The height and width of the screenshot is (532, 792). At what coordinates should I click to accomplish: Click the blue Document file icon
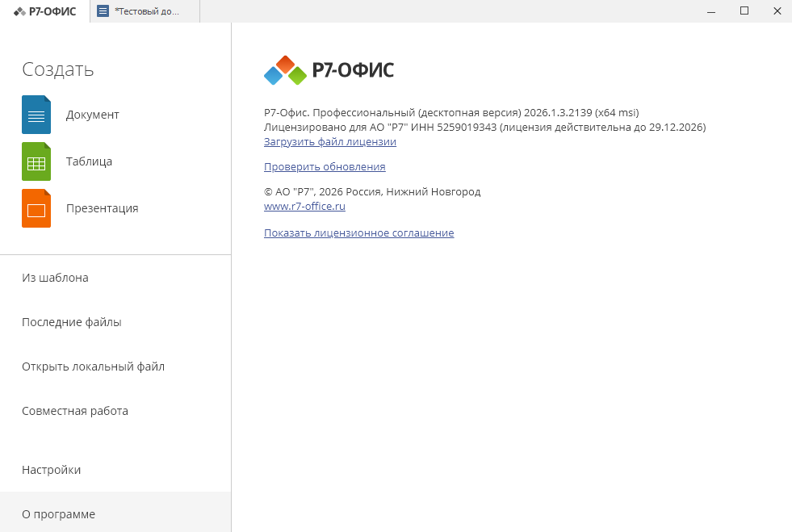point(36,115)
